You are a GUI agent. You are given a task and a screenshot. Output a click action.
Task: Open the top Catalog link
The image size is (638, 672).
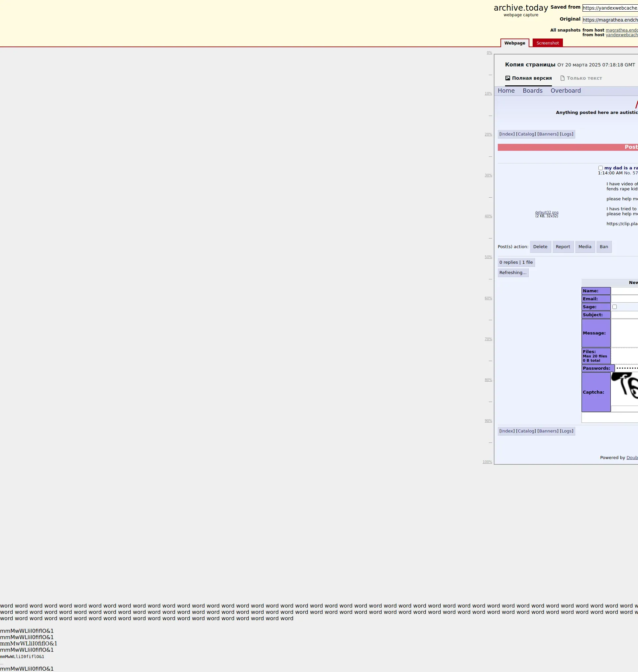525,134
